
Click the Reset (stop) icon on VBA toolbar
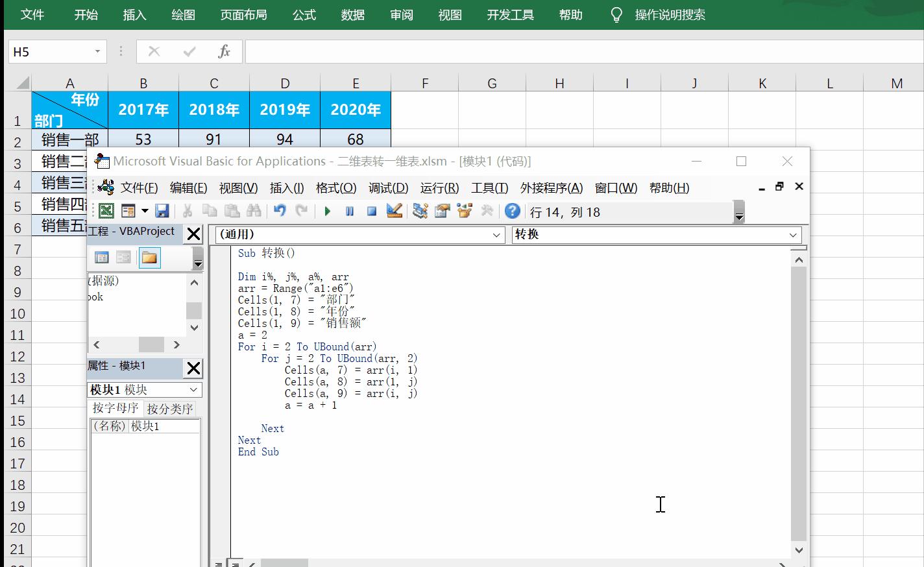(x=371, y=211)
